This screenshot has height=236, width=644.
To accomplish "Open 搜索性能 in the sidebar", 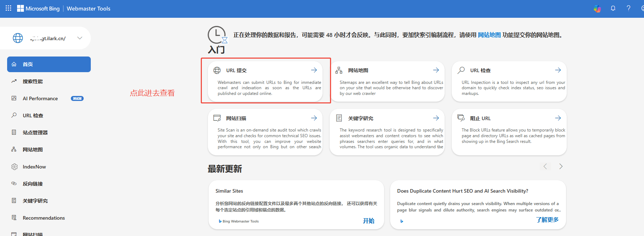I will point(49,81).
